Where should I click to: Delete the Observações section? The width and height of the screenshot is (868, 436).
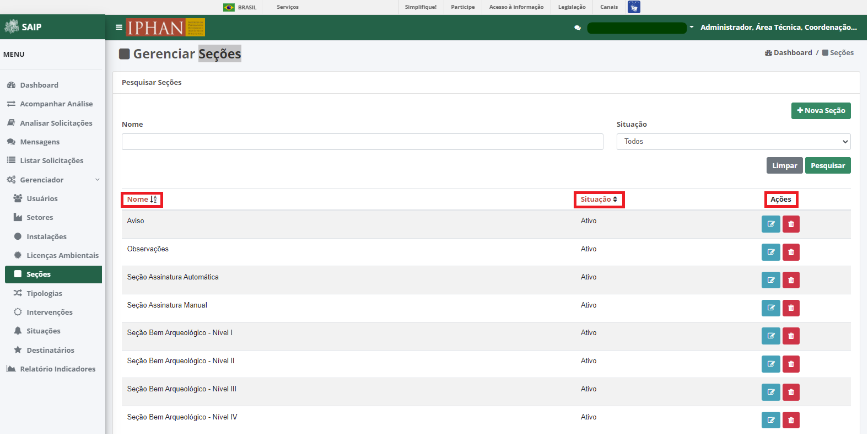[791, 252]
